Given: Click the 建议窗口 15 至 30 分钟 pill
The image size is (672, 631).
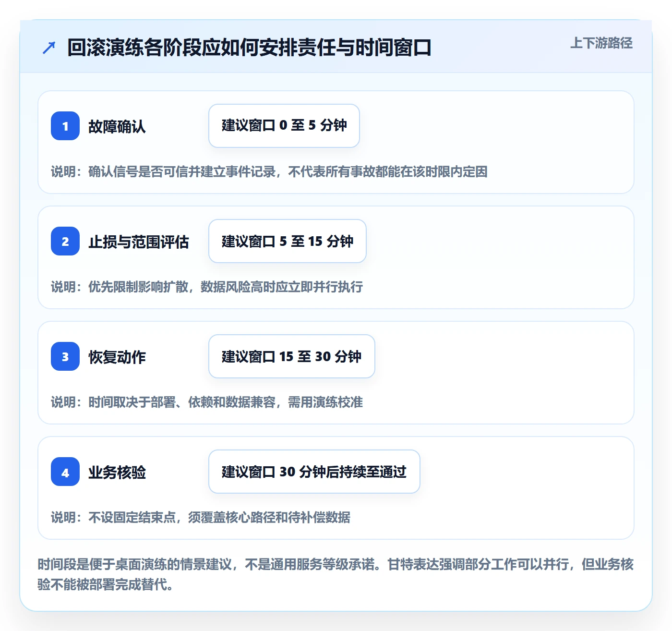Looking at the screenshot, I should click(292, 356).
